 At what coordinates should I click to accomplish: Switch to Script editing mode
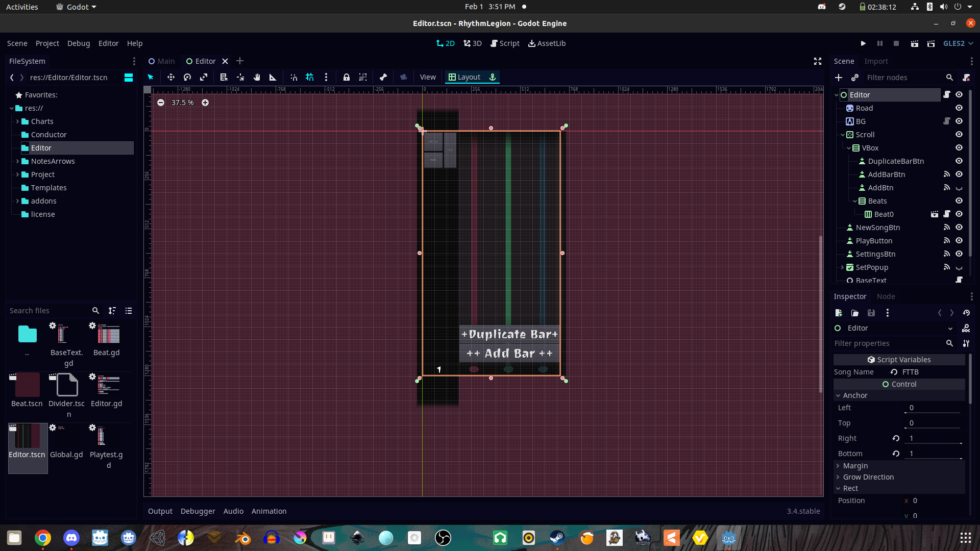(x=505, y=43)
